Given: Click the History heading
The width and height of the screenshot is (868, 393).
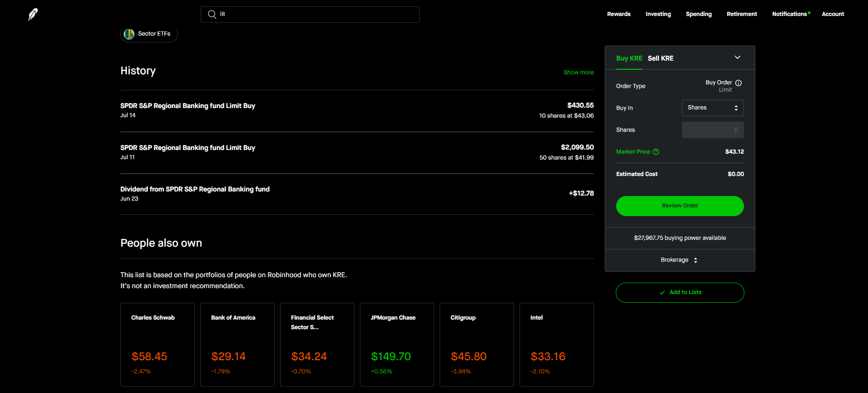Looking at the screenshot, I should [138, 71].
